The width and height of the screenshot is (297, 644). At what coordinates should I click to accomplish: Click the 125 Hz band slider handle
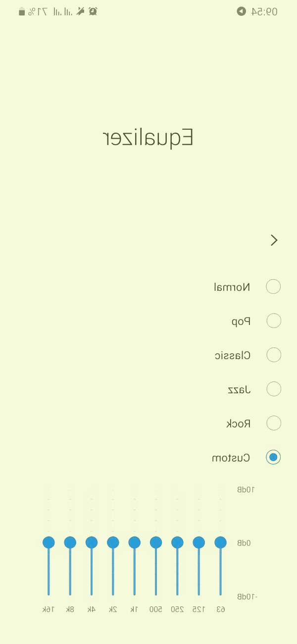pyautogui.click(x=199, y=542)
